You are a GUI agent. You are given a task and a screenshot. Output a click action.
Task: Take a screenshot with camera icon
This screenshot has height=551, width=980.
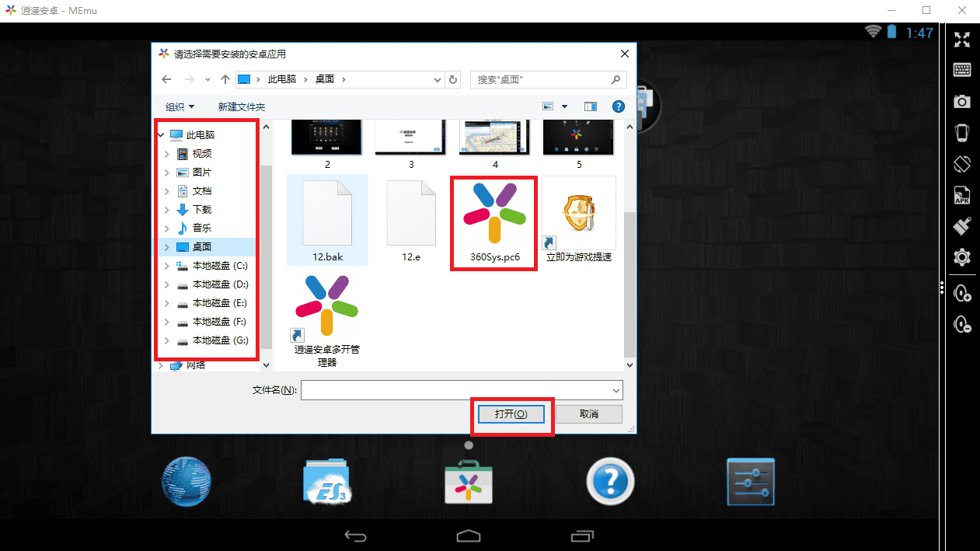point(962,102)
